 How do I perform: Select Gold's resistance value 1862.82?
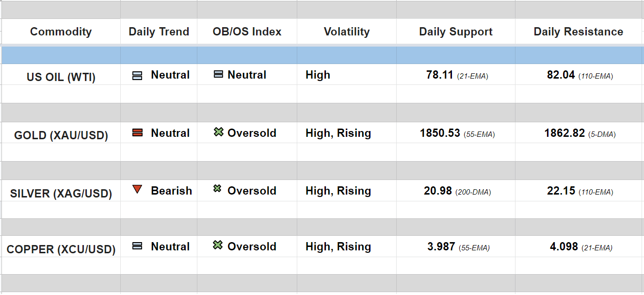click(564, 133)
